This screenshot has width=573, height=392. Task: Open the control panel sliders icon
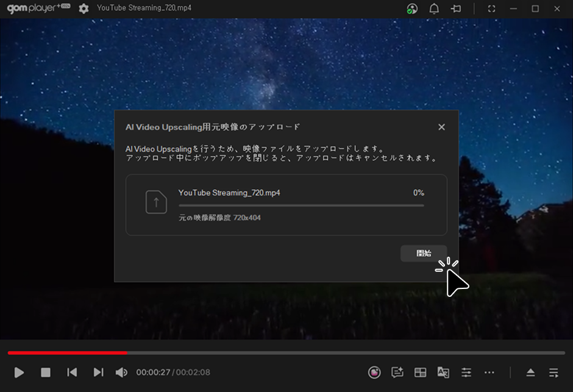pos(466,372)
